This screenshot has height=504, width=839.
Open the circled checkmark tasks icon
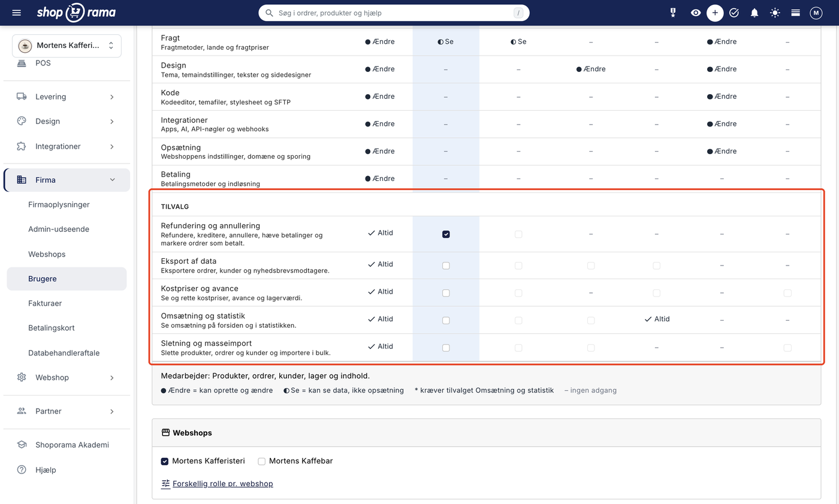734,13
